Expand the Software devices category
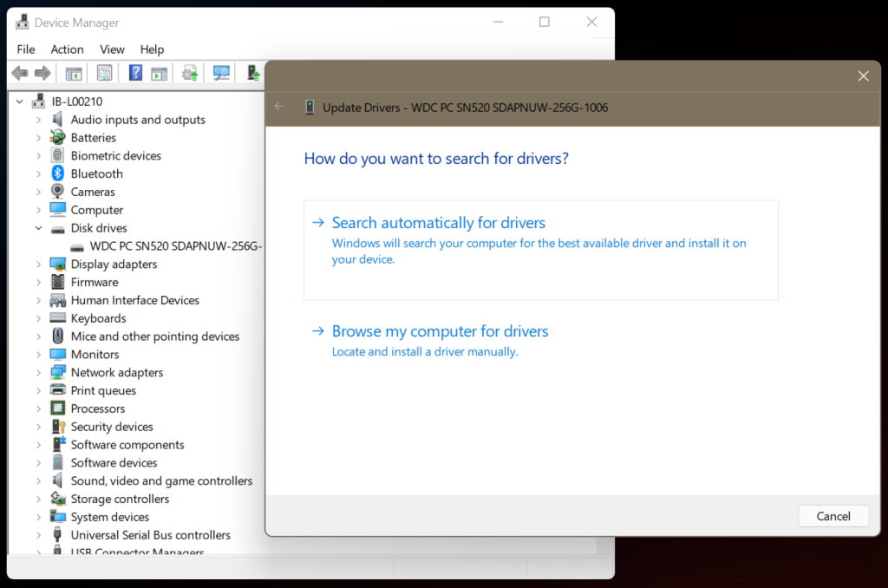The width and height of the screenshot is (888, 588). 38,463
